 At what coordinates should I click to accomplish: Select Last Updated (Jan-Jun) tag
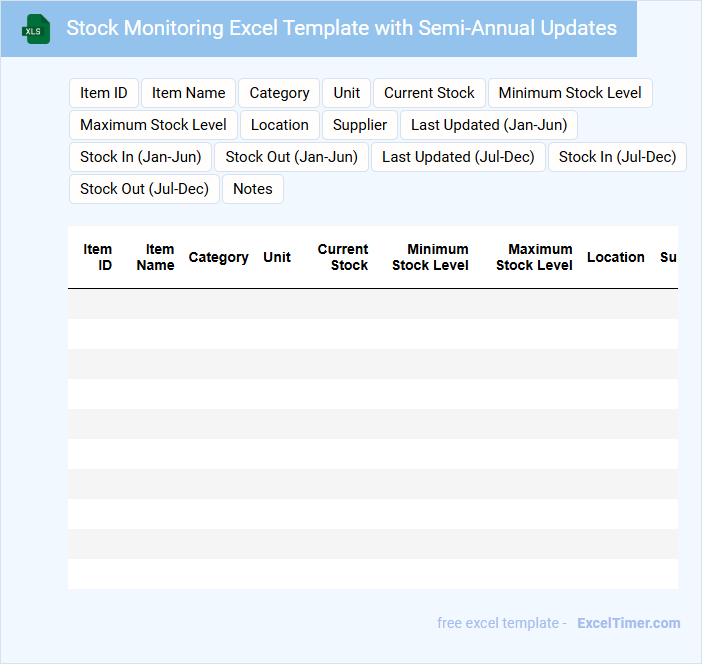pyautogui.click(x=489, y=125)
